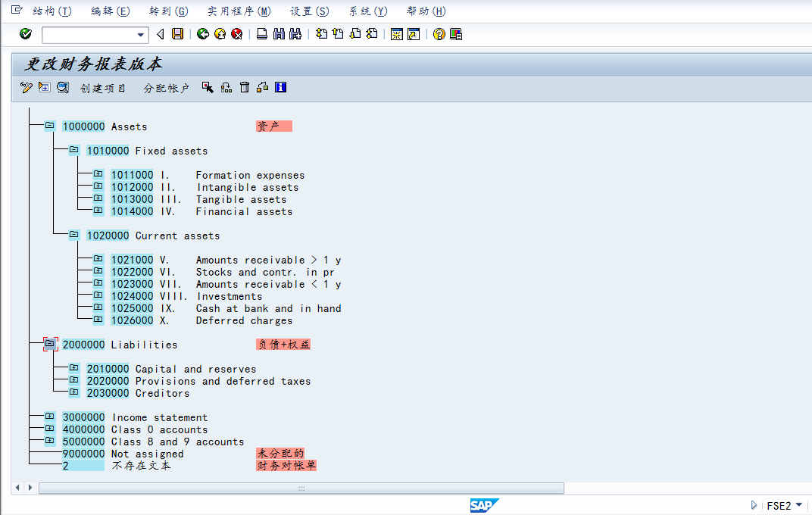Viewport: 812px width, 515px height.
Task: Expand the 4000000 Class 0 accounts node
Action: 50,428
